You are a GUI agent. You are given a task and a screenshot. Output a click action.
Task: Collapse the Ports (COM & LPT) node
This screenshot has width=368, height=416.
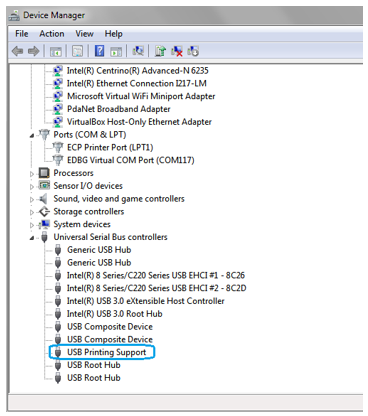tap(32, 135)
